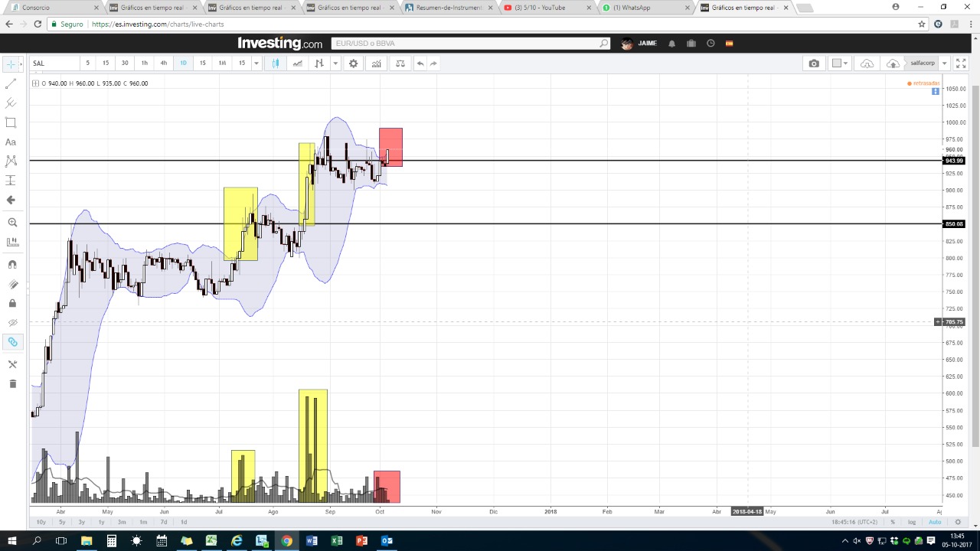980x551 pixels.
Task: Click the SAL symbol input field
Action: tap(54, 64)
